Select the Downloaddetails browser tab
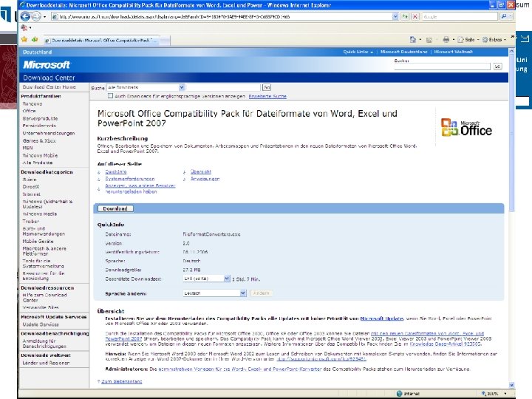 [100, 41]
